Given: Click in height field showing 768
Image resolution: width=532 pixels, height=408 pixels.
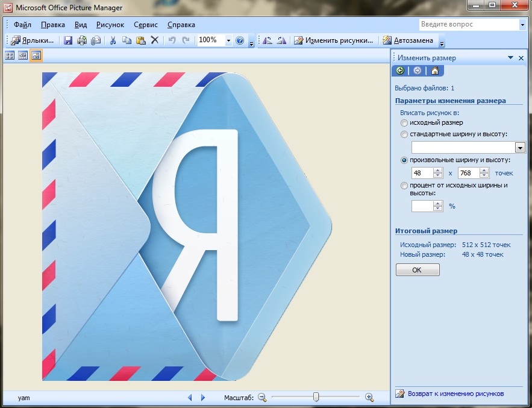Looking at the screenshot, I should tap(469, 173).
